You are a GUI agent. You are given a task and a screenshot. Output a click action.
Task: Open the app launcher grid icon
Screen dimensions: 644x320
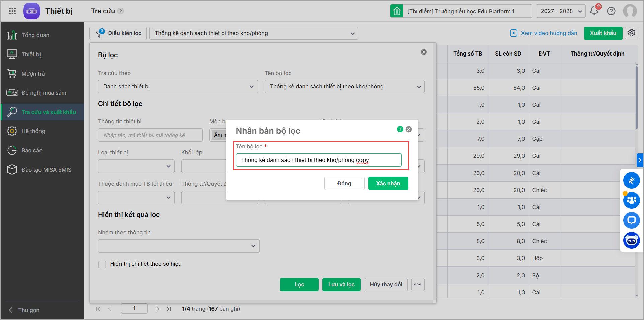click(x=12, y=11)
